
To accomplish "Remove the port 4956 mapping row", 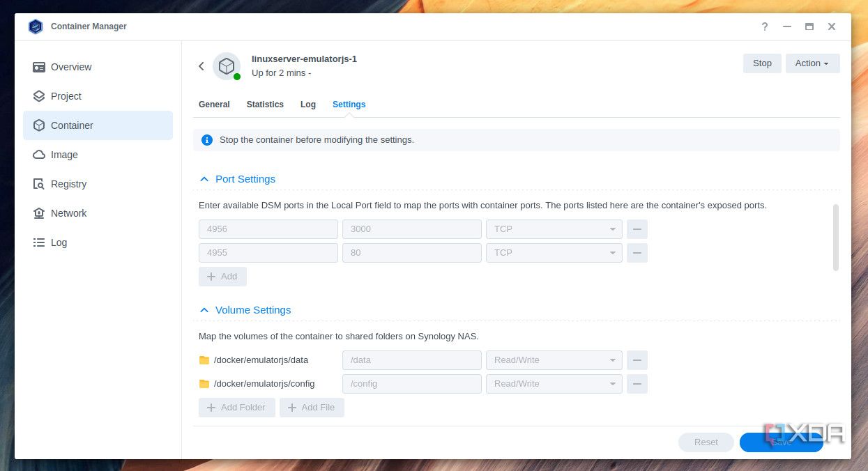I will [637, 229].
